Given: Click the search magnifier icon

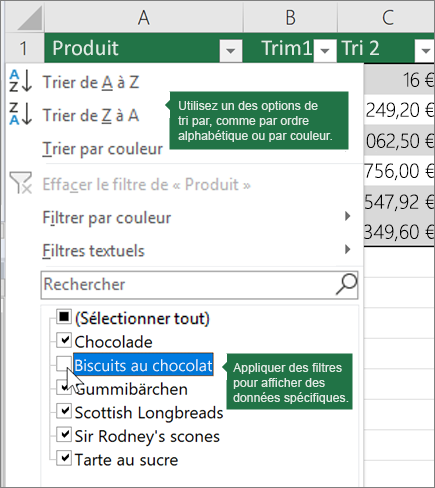Looking at the screenshot, I should coord(347,284).
